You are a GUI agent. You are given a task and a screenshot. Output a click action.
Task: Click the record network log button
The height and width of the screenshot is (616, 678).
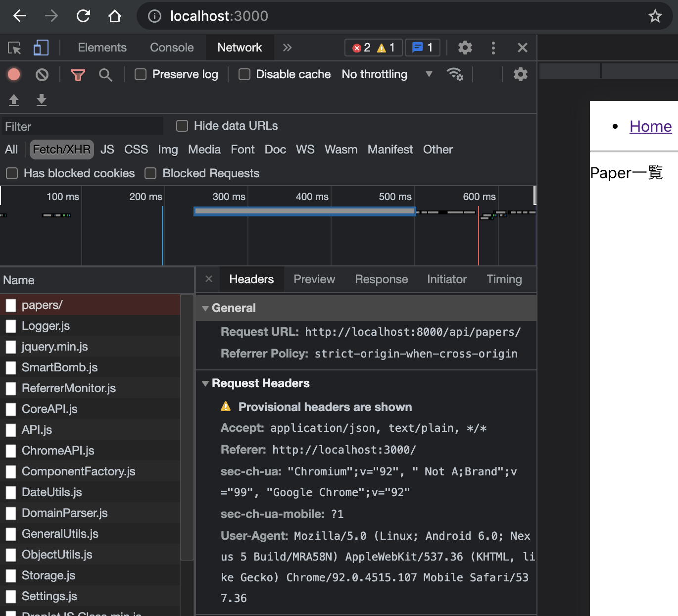click(14, 75)
